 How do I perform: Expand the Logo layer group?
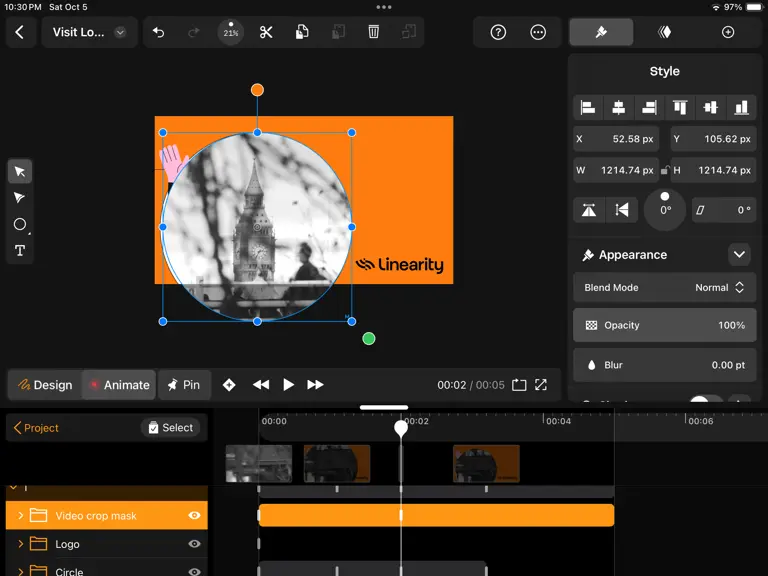[20, 544]
